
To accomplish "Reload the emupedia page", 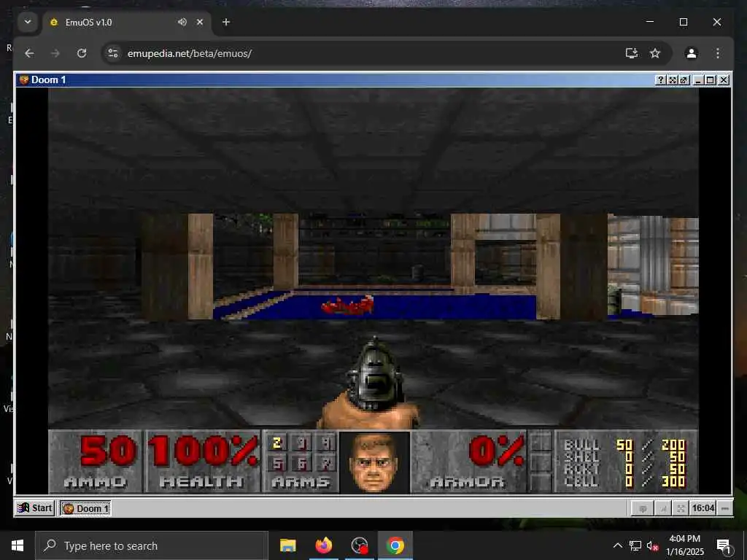I will click(82, 53).
